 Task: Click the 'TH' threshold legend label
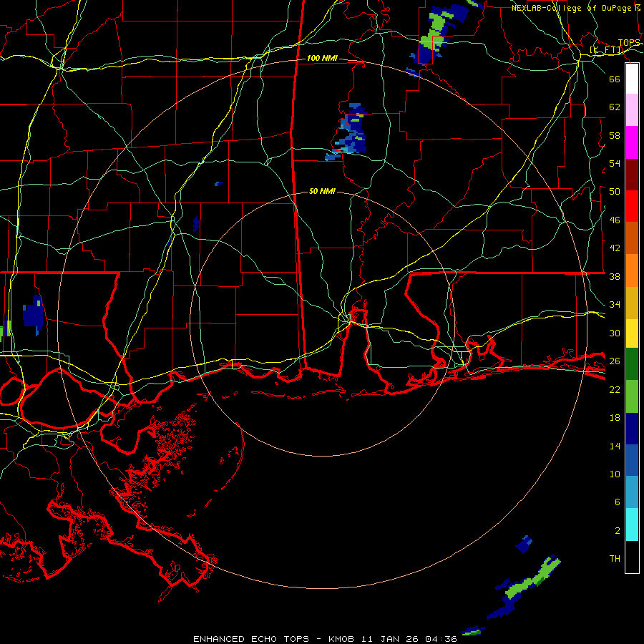pyautogui.click(x=615, y=559)
